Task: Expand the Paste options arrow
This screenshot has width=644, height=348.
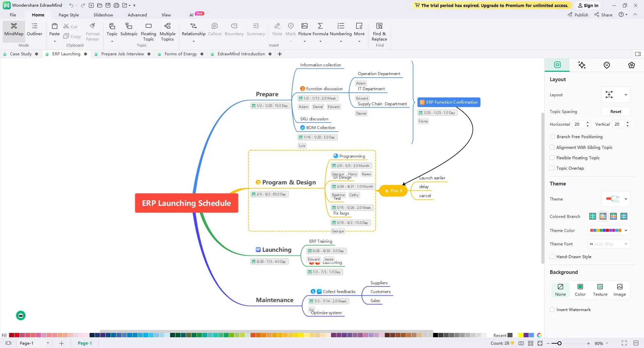Action: (54, 42)
